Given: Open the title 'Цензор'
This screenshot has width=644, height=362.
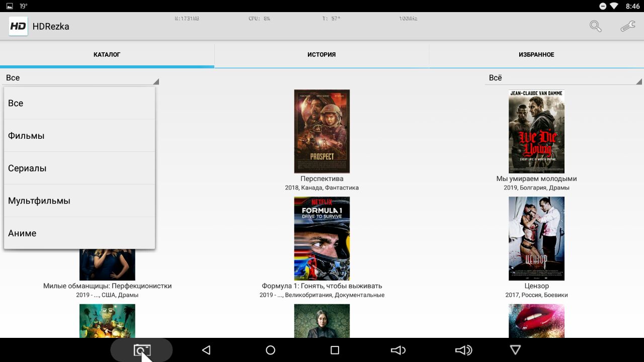Looking at the screenshot, I should (x=536, y=286).
